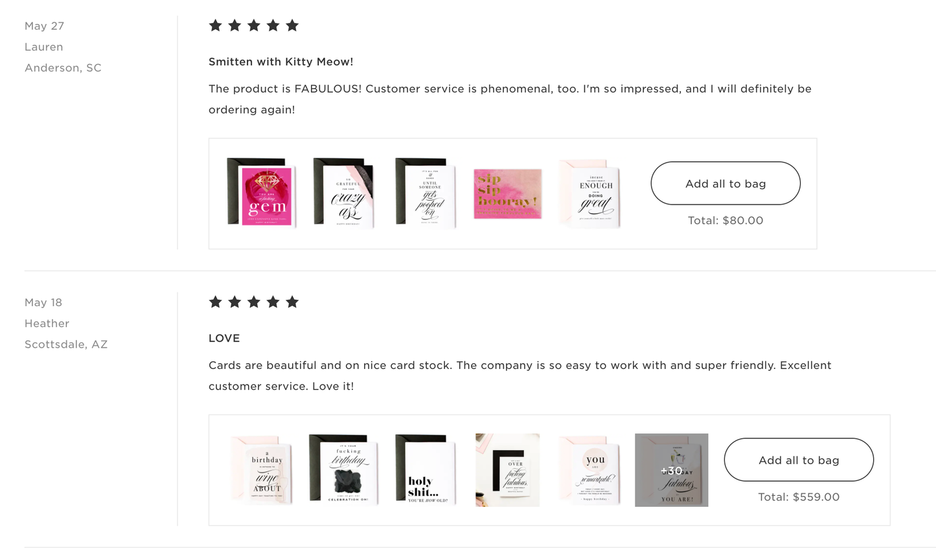Show the +30 more cards thumbnail
This screenshot has width=936, height=560.
671,470
